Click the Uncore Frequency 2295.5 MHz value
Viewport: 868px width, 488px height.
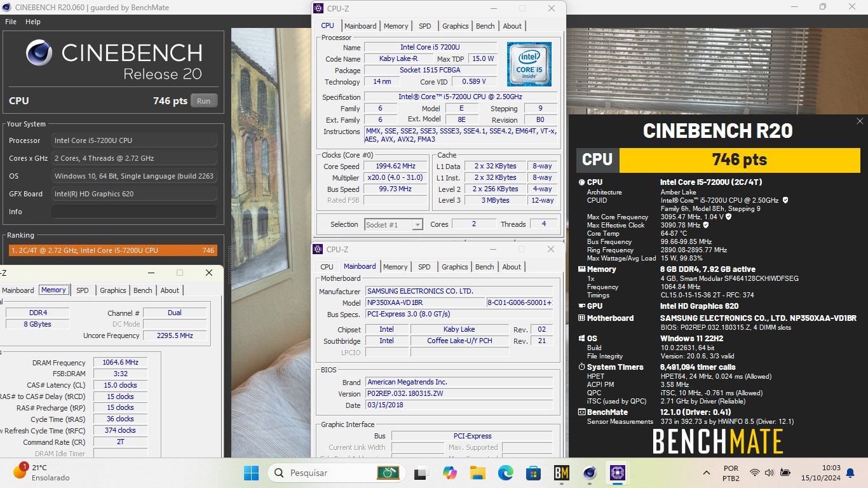click(x=174, y=335)
